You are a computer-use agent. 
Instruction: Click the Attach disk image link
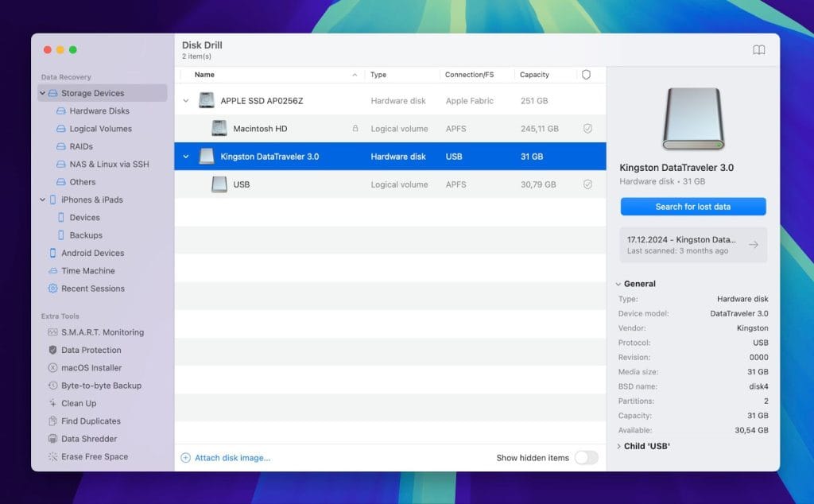[x=232, y=458]
